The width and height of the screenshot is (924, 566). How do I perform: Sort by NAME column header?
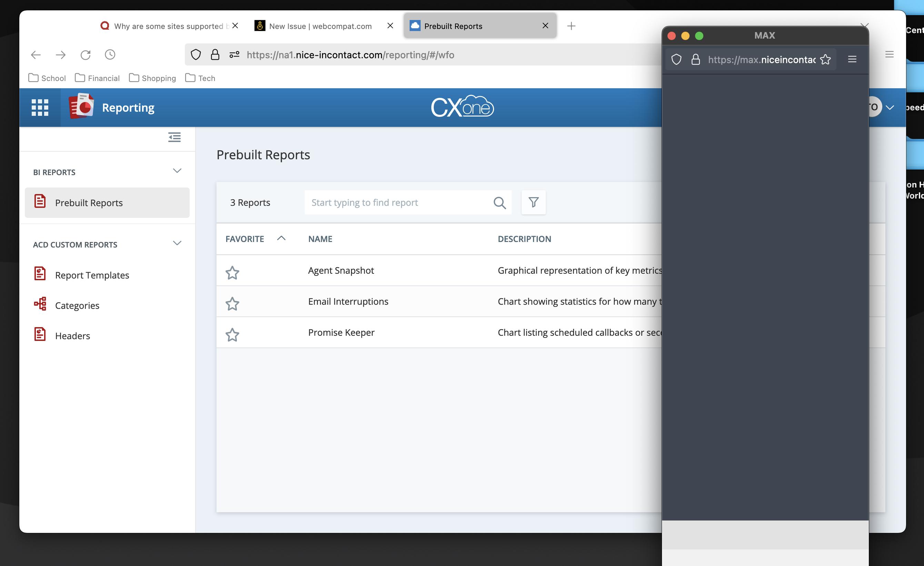pyautogui.click(x=320, y=239)
